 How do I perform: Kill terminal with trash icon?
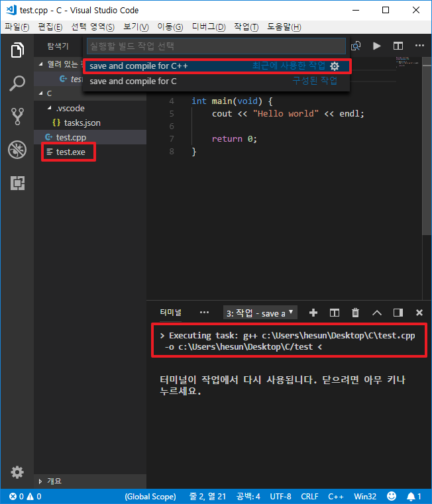[x=355, y=313]
